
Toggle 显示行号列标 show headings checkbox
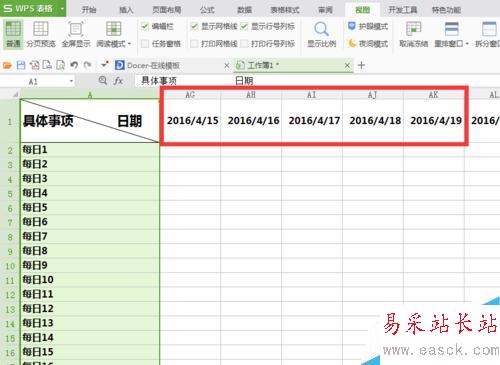244,26
